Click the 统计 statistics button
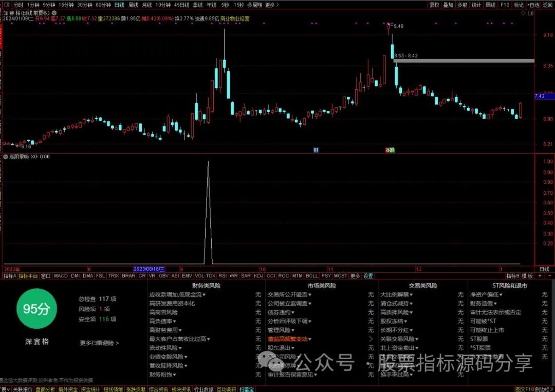 [x=476, y=5]
